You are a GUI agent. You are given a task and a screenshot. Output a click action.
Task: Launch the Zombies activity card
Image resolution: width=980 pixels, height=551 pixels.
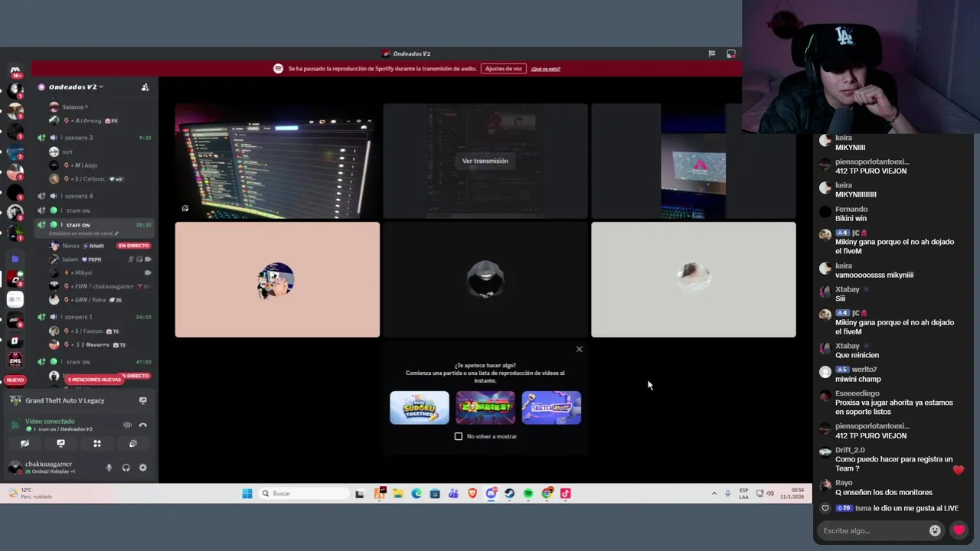(x=485, y=408)
